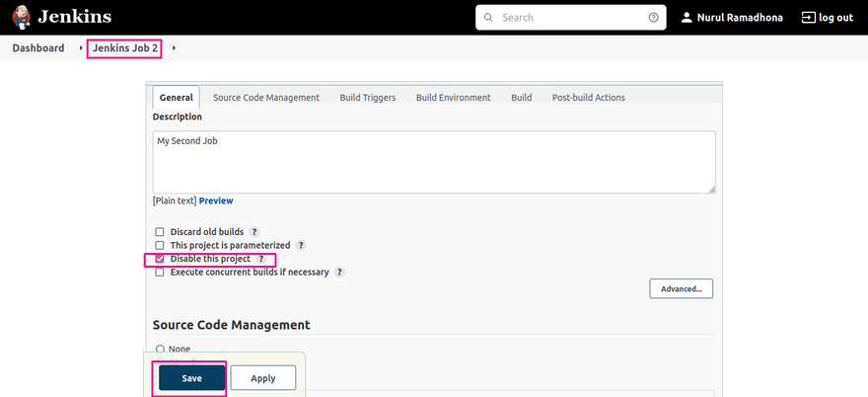Select None source code management radio
This screenshot has width=868, height=397.
pyautogui.click(x=161, y=349)
